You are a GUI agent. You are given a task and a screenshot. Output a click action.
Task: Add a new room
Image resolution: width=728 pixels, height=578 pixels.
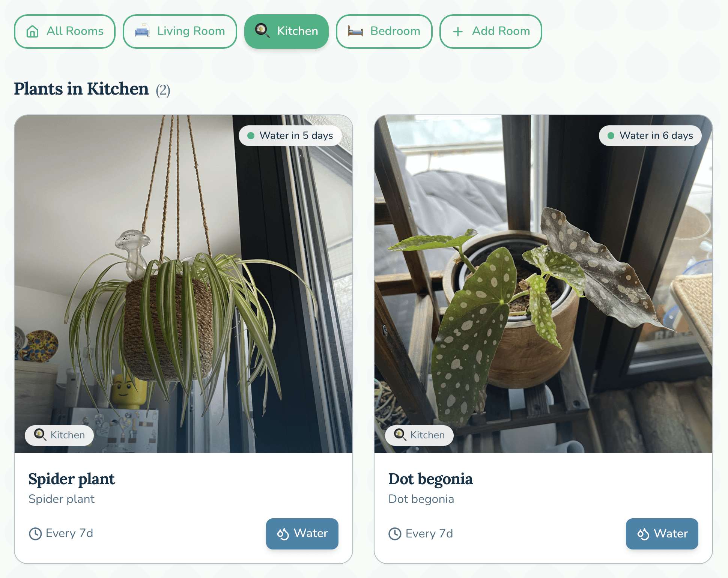point(490,32)
